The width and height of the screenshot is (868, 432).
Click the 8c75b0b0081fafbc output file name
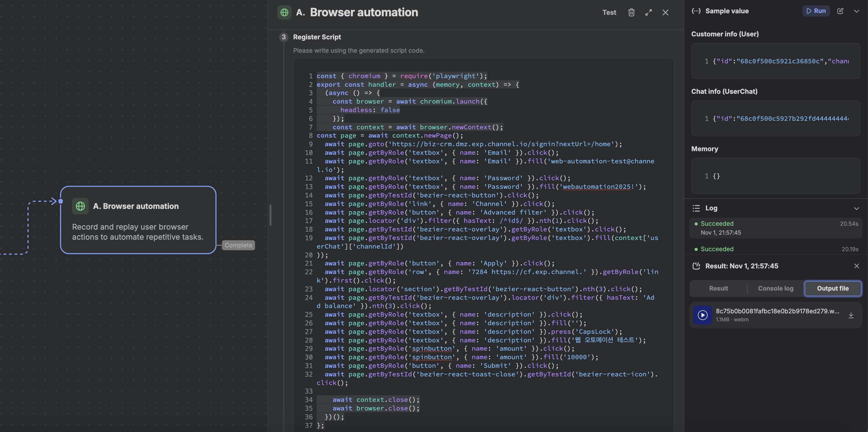pyautogui.click(x=777, y=311)
